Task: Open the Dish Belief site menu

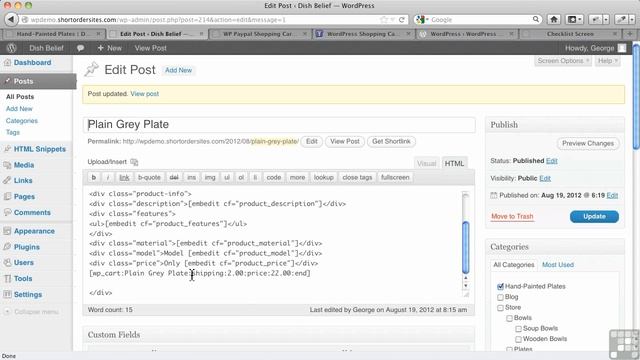Action: pos(46,48)
